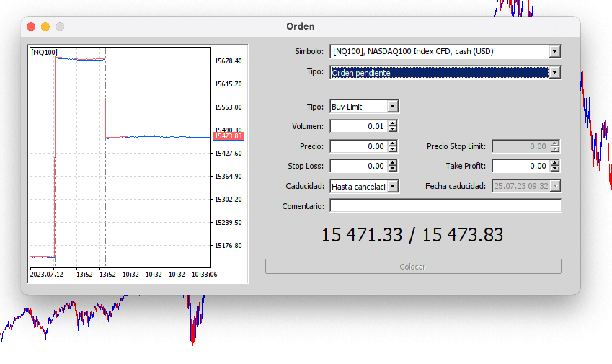Click the Orden window title

(300, 26)
